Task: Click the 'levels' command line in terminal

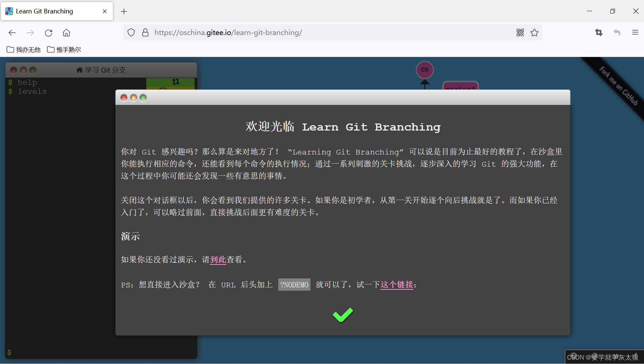Action: (32, 91)
